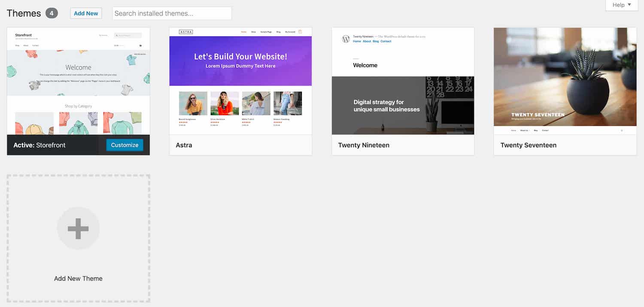Click the cart icon in Astra's preview header
Image resolution: width=644 pixels, height=307 pixels.
(300, 31)
